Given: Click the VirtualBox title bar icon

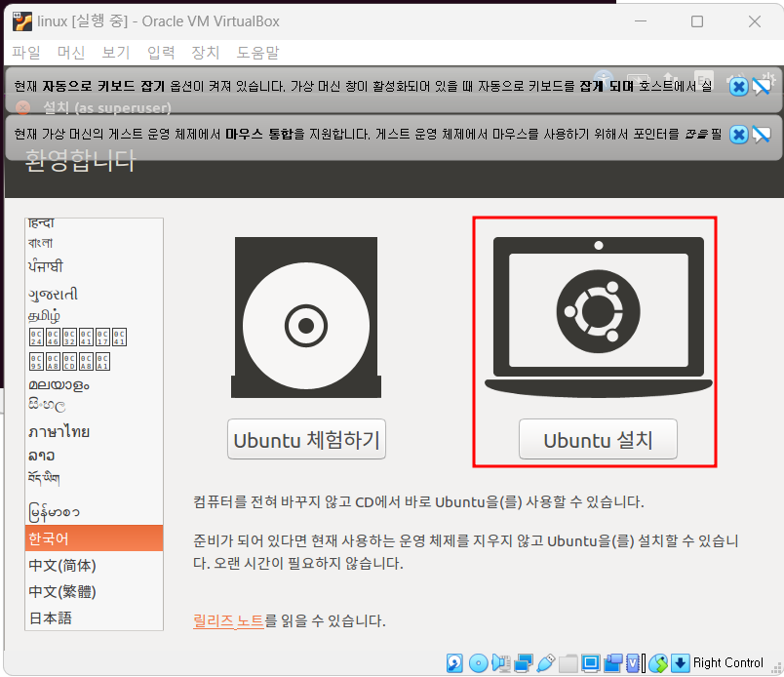Looking at the screenshot, I should click(x=22, y=21).
